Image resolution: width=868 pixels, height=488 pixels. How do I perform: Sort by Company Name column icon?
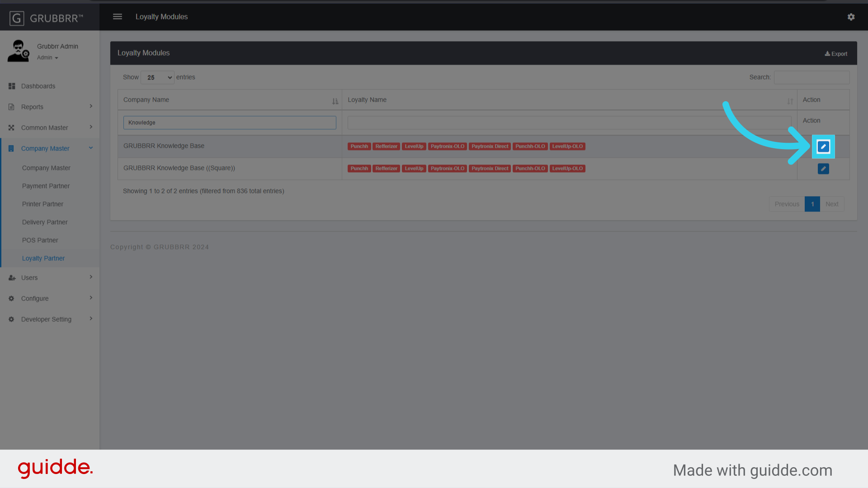(x=335, y=101)
